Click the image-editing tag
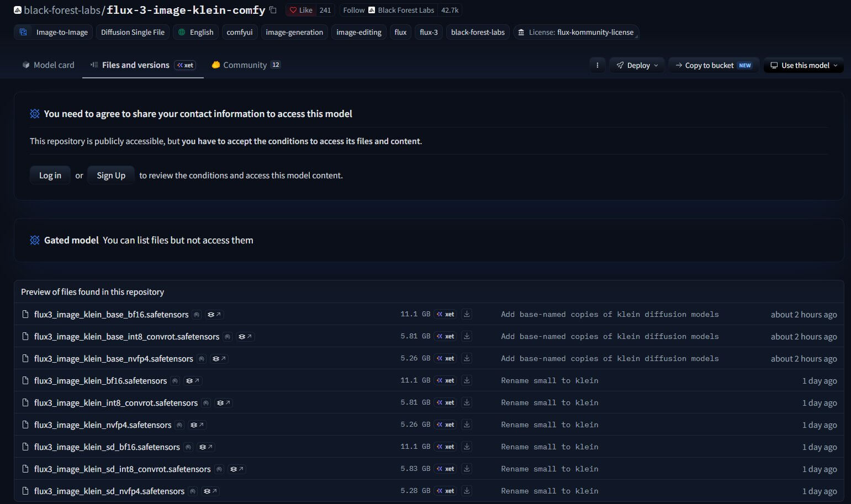This screenshot has height=504, width=851. 359,32
